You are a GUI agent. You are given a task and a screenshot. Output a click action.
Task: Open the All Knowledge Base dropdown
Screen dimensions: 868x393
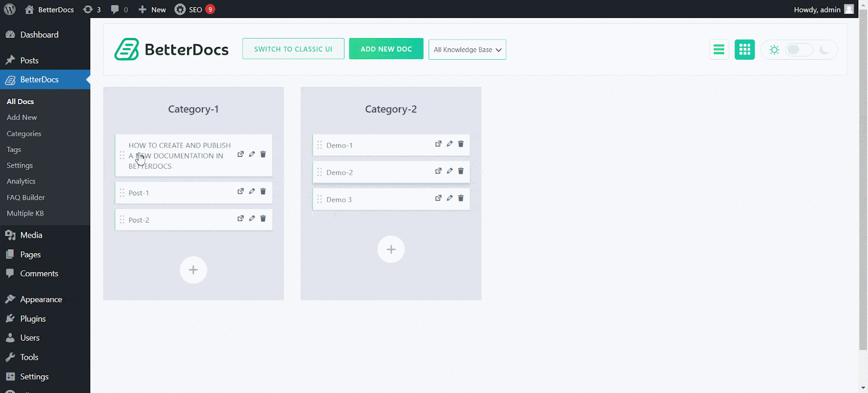(467, 49)
